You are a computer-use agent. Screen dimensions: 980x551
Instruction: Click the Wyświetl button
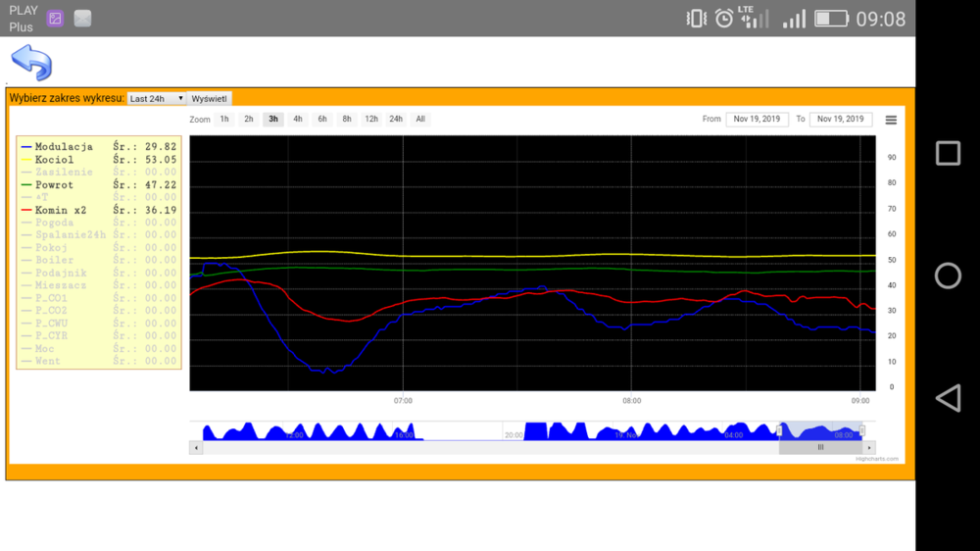pyautogui.click(x=210, y=99)
